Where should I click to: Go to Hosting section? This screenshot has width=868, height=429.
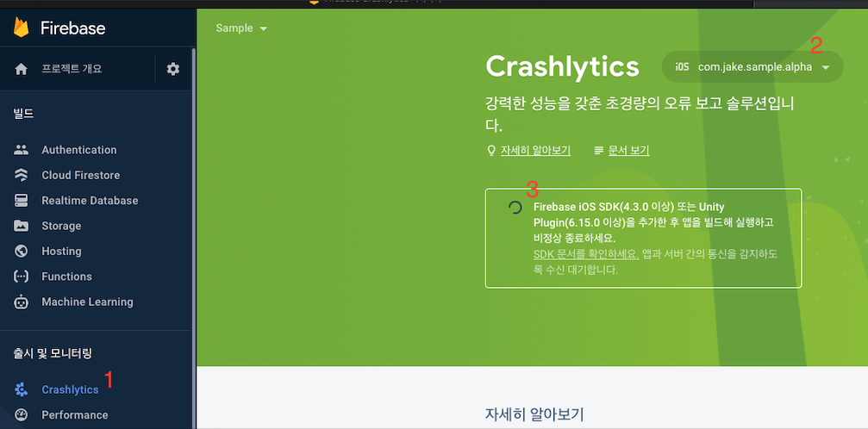[61, 252]
